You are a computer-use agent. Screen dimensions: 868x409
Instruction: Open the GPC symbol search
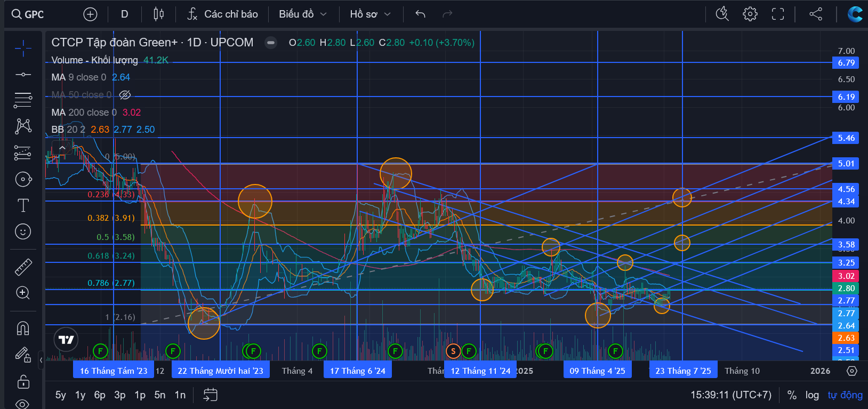click(x=28, y=14)
